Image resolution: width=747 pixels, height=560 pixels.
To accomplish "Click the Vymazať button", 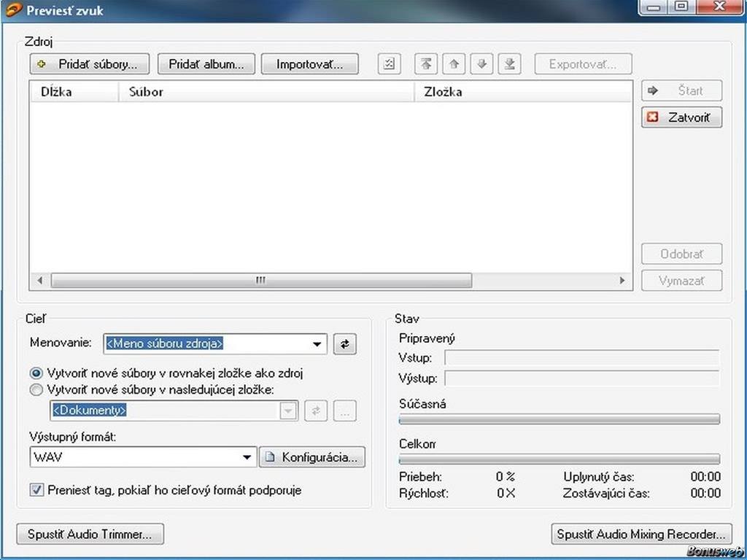I will (x=682, y=281).
